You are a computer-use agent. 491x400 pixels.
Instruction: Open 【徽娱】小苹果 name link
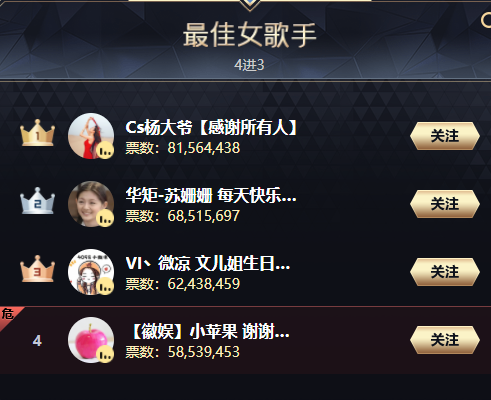click(x=211, y=331)
